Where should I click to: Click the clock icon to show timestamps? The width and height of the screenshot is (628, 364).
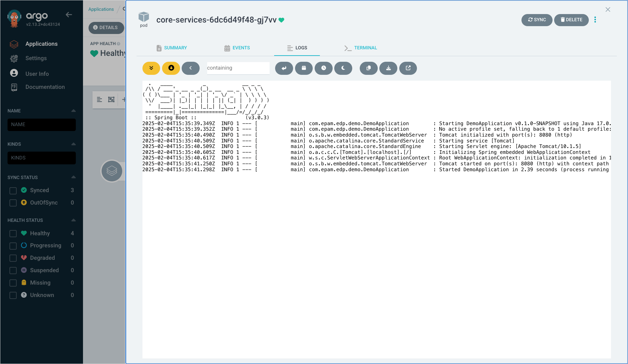(323, 68)
